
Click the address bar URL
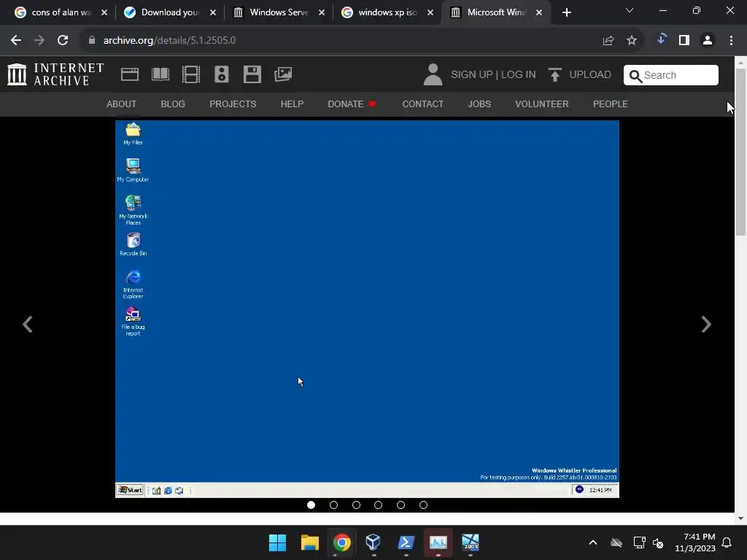pyautogui.click(x=169, y=41)
